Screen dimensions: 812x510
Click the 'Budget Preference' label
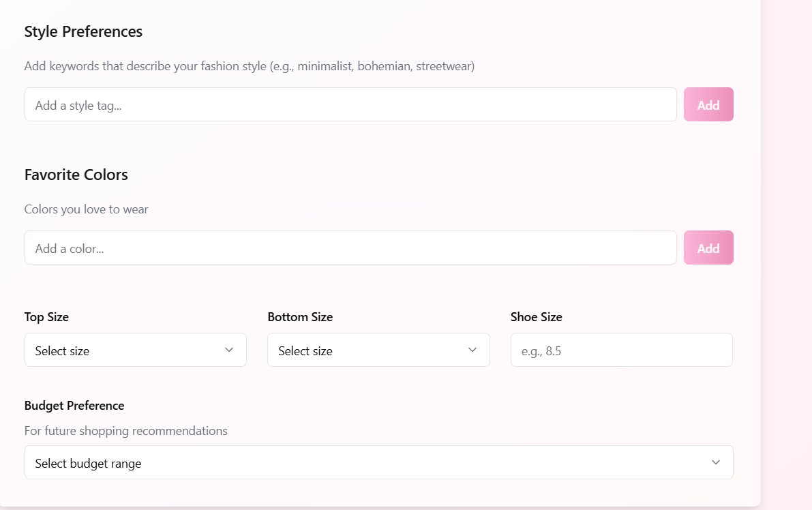(74, 406)
